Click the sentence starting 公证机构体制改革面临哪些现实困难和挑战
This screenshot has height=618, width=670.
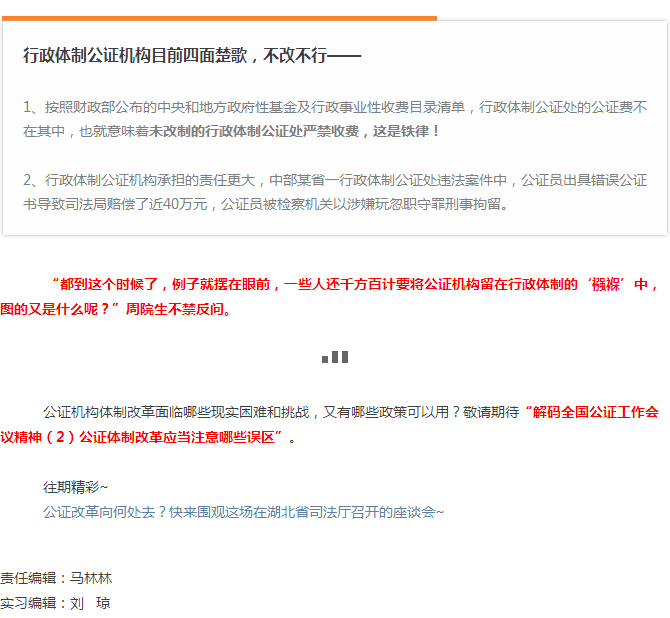pos(281,412)
